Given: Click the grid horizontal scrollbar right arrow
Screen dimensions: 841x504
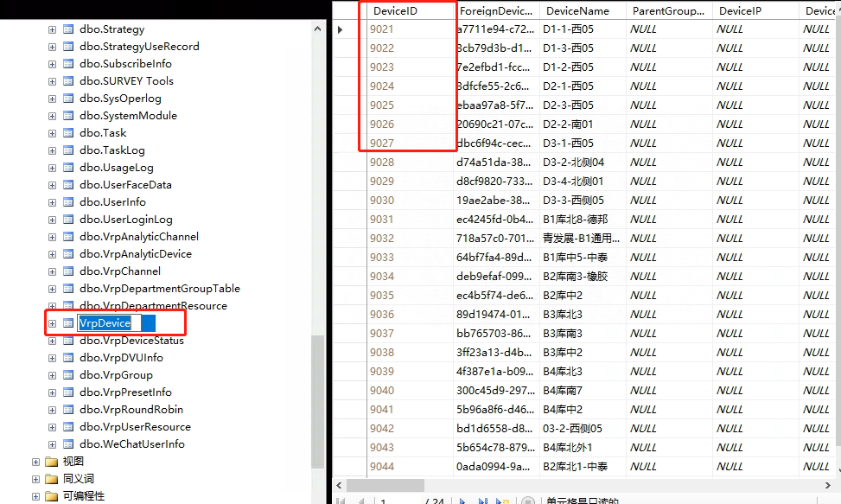Looking at the screenshot, I should tap(827, 485).
